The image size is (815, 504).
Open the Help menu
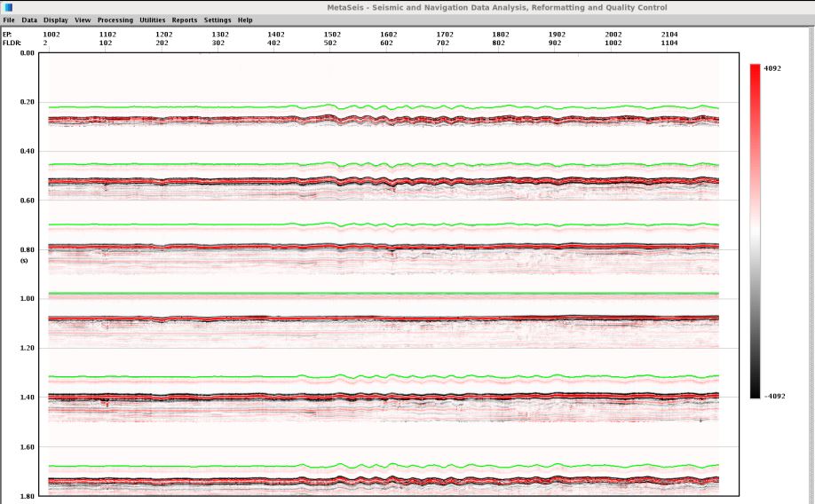[245, 20]
